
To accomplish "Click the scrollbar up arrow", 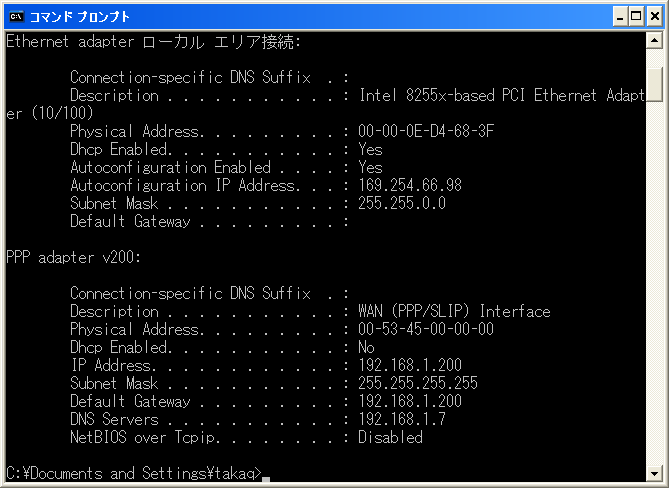I will point(654,41).
